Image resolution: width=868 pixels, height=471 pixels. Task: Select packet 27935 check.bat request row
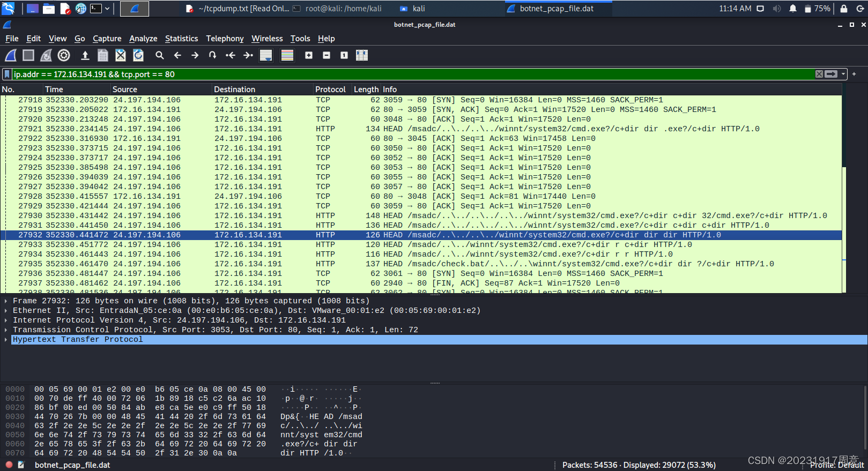tap(421, 264)
